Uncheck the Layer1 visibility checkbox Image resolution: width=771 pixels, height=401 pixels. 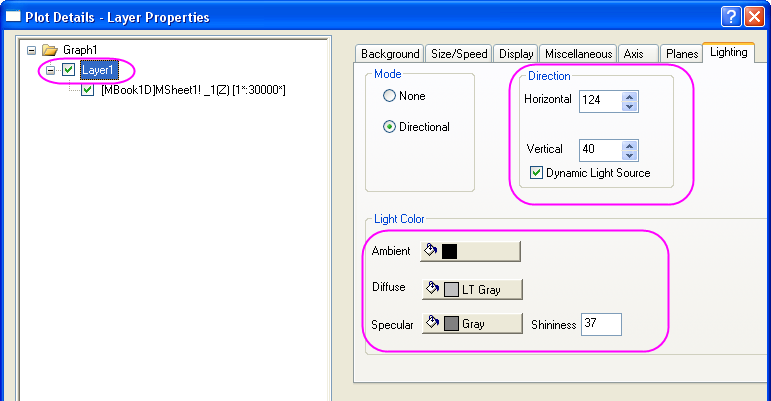(69, 70)
